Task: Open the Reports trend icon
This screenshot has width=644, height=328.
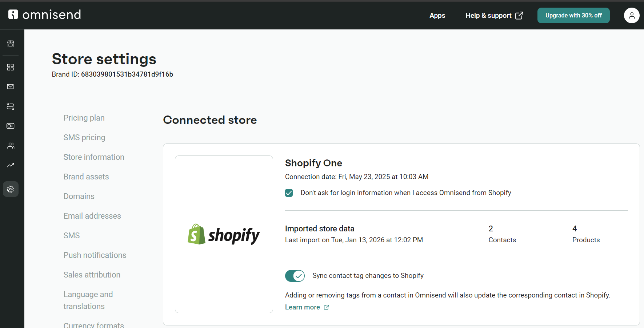Action: (11, 165)
